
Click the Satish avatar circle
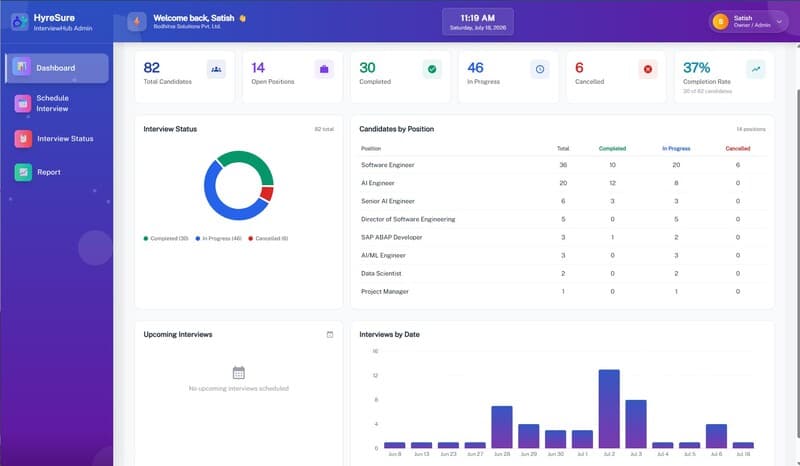[720, 21]
